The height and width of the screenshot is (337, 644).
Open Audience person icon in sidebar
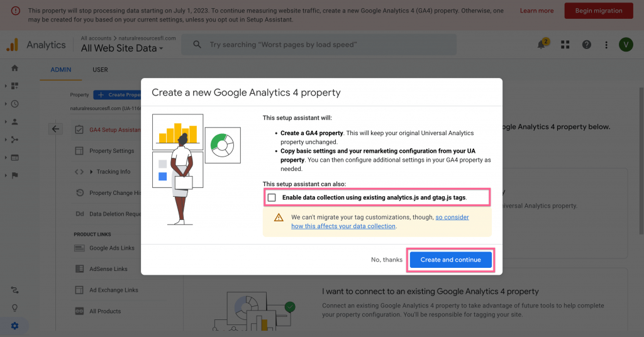[15, 122]
